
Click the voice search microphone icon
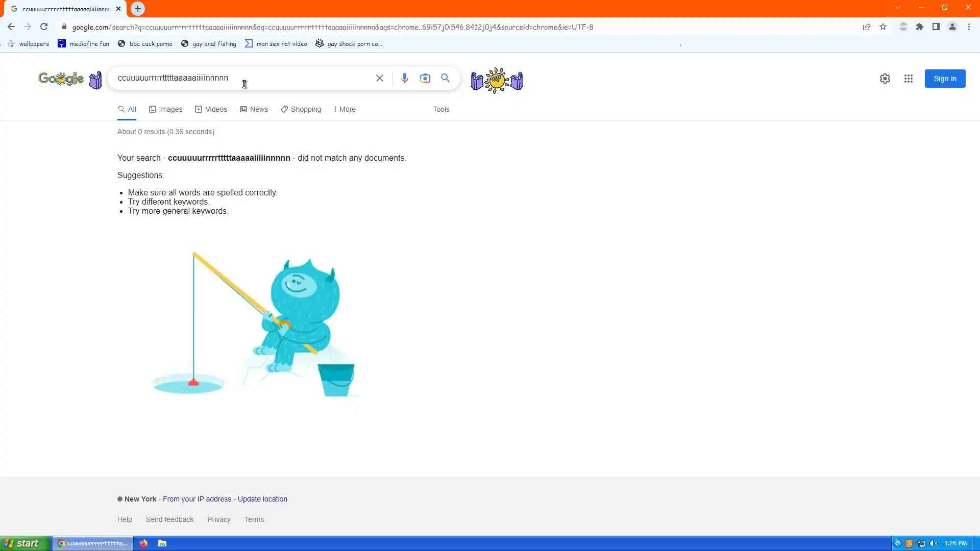click(404, 78)
